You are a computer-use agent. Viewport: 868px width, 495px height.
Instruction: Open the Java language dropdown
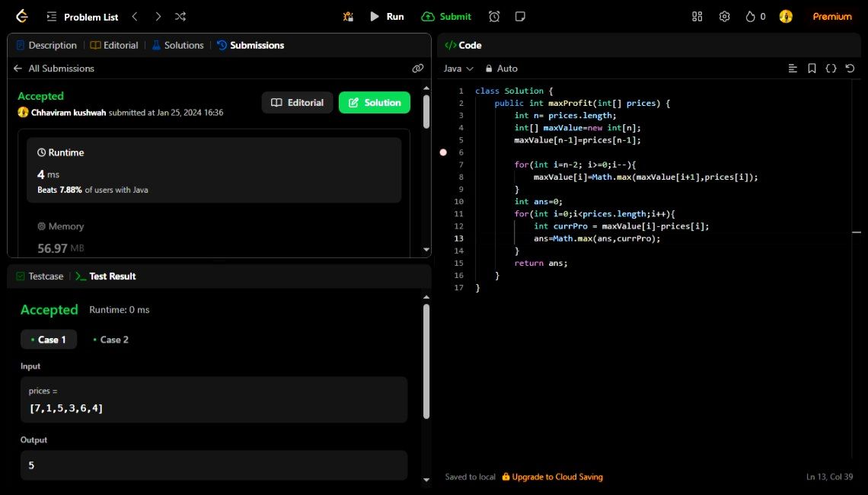(458, 69)
